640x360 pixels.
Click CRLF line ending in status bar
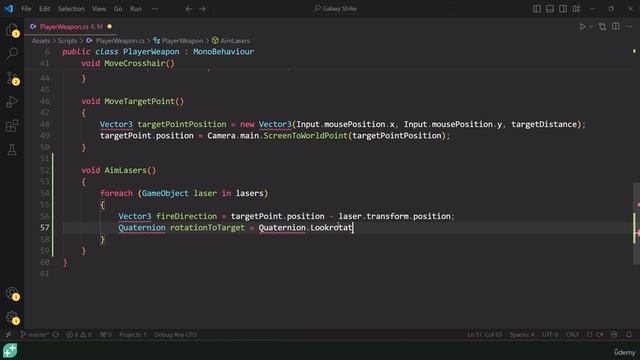coord(572,335)
